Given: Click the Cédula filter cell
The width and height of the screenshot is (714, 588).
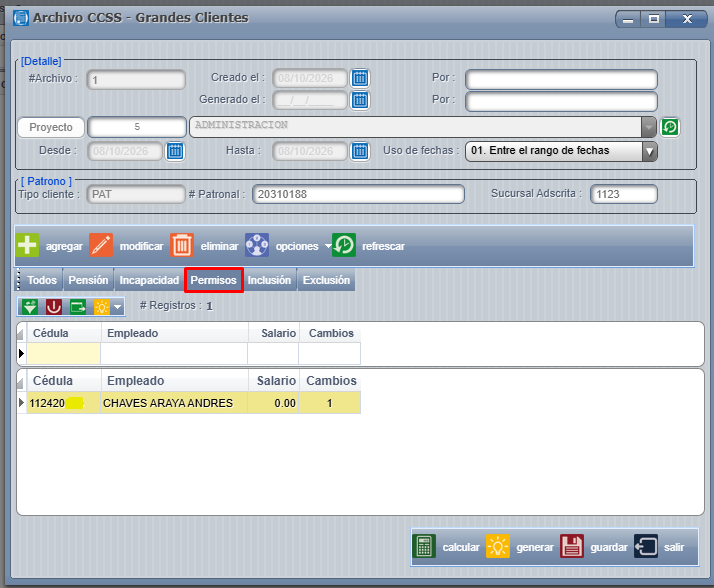Looking at the screenshot, I should (64, 353).
